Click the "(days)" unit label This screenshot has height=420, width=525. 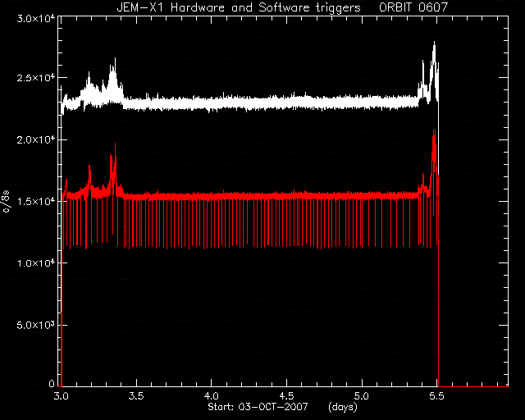coord(343,407)
